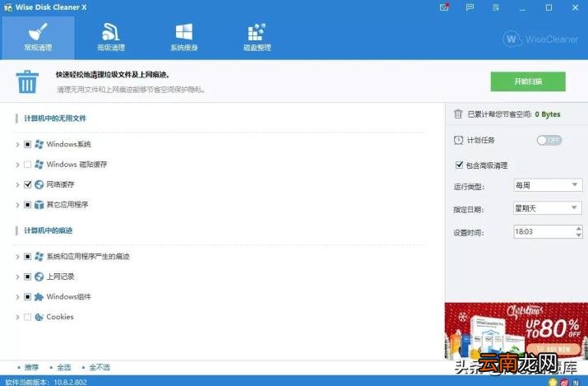Click the puzzle icon beside Windows组件
This screenshot has width=588, height=386.
click(39, 297)
